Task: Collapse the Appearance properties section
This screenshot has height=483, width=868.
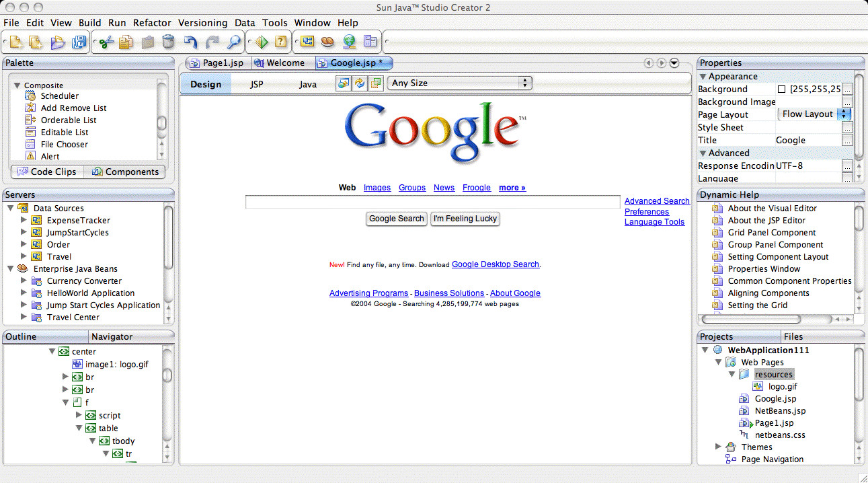Action: (703, 77)
